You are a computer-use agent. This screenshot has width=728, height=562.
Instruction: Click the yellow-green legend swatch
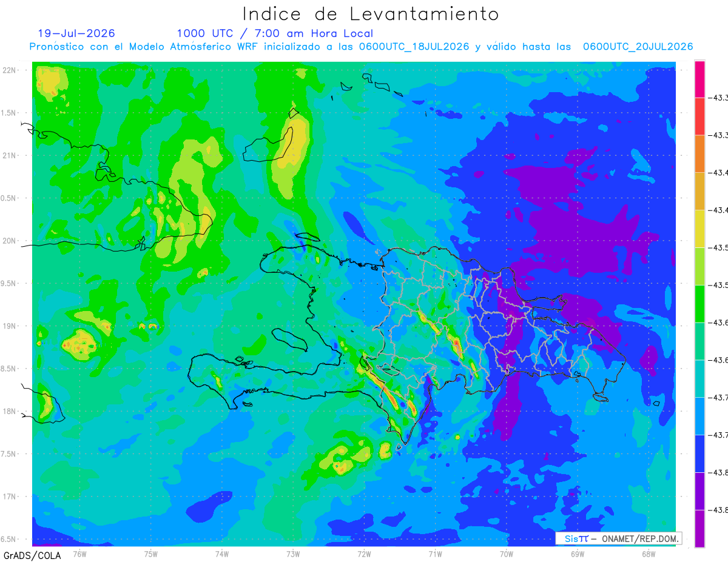point(699,266)
